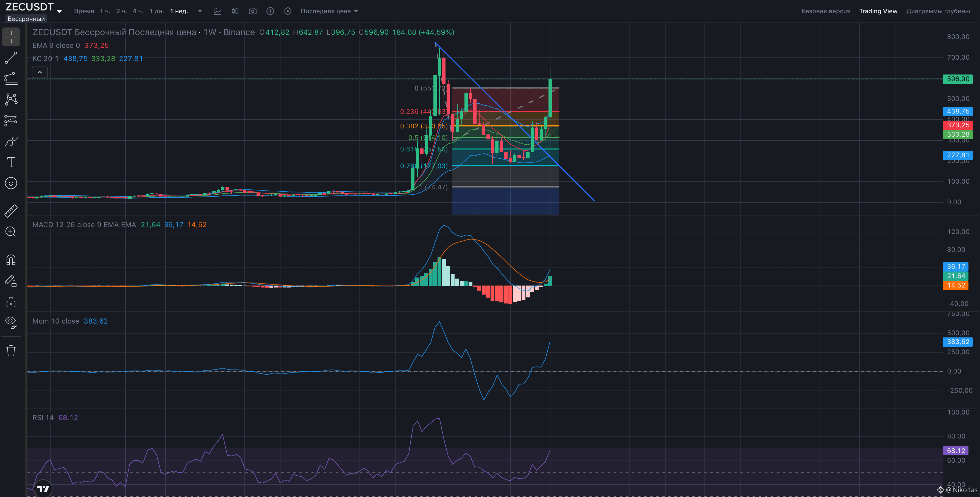This screenshot has width=980, height=497.
Task: Toggle stay-in-drawing-mode pencil lock
Action: pos(11,281)
